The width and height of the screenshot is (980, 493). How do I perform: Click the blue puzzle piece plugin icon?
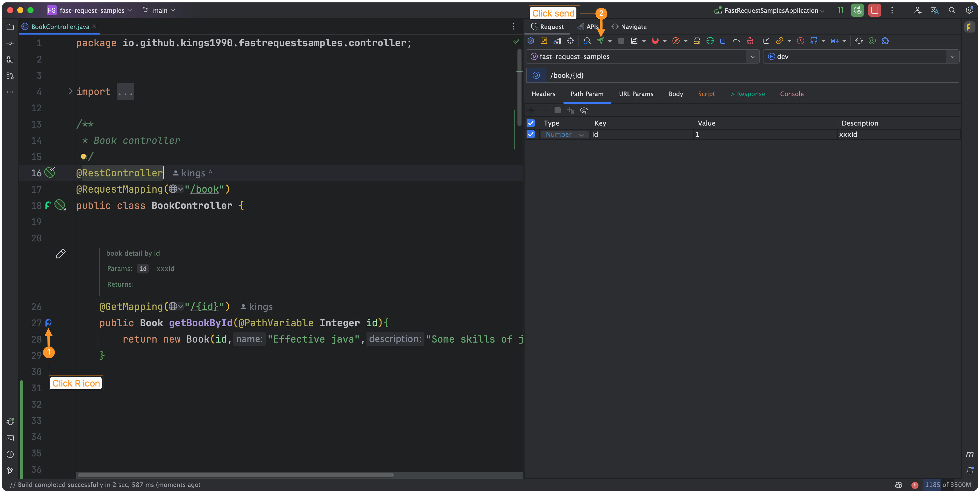pos(885,41)
